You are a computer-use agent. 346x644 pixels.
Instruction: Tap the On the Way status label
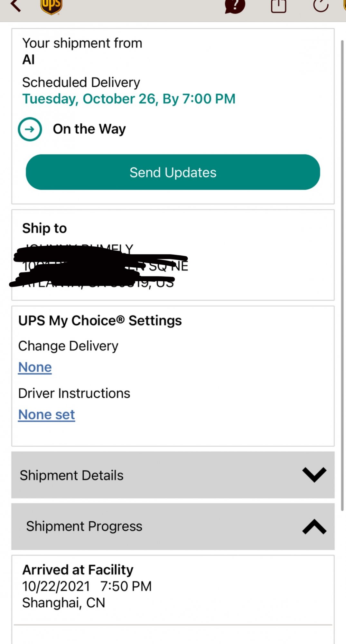(x=89, y=129)
